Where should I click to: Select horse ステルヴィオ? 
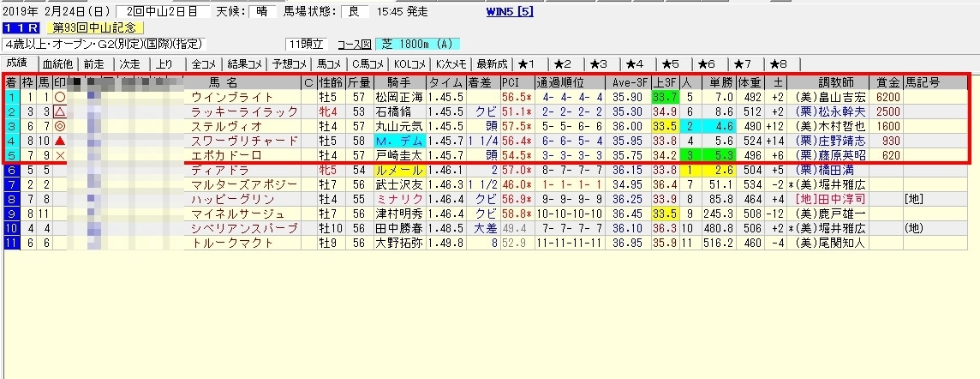pyautogui.click(x=228, y=126)
